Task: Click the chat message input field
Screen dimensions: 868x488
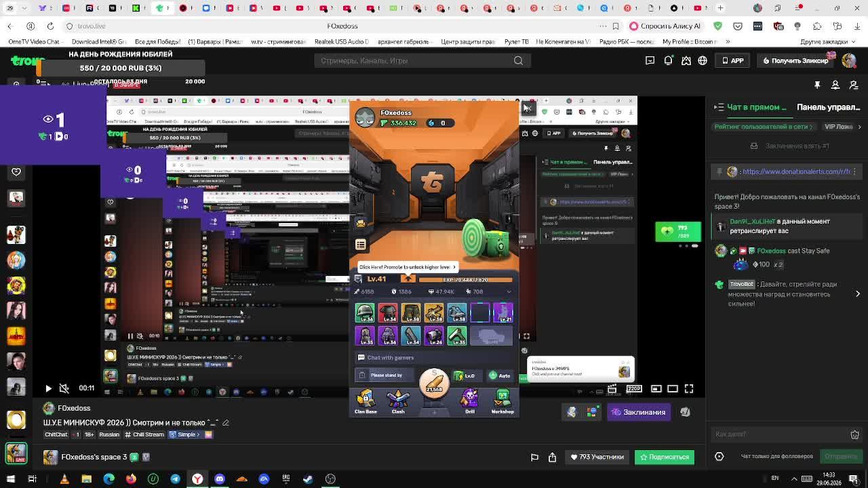Action: point(780,434)
